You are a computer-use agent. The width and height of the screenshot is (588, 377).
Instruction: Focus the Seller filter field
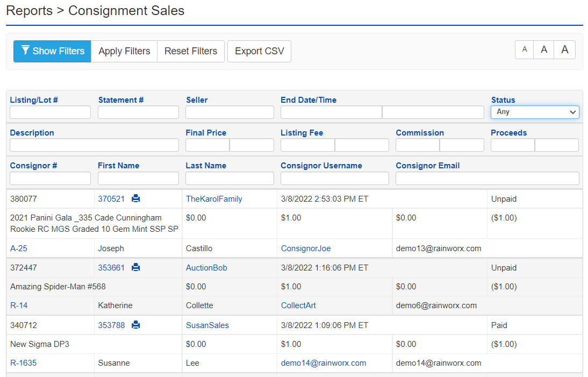(230, 112)
